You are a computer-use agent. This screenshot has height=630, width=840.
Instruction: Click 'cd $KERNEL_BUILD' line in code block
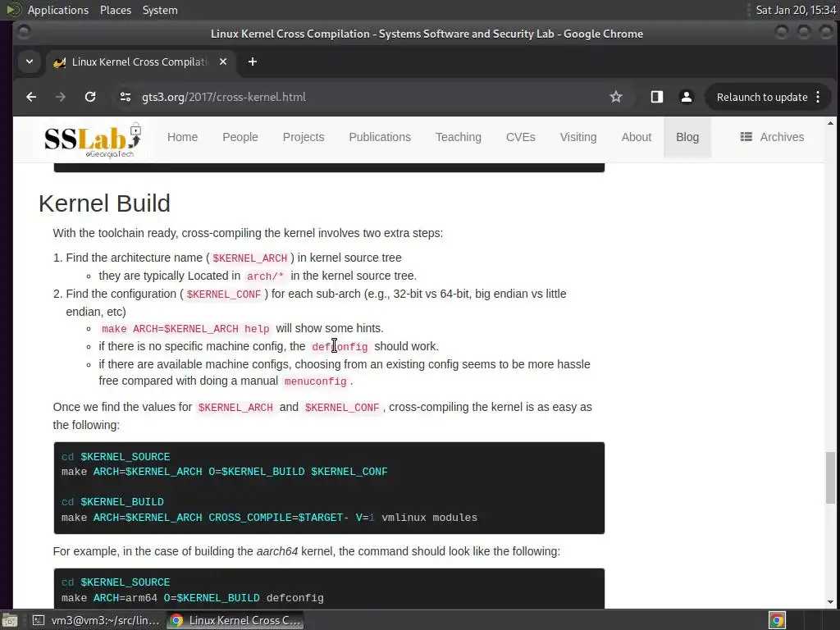(x=112, y=502)
